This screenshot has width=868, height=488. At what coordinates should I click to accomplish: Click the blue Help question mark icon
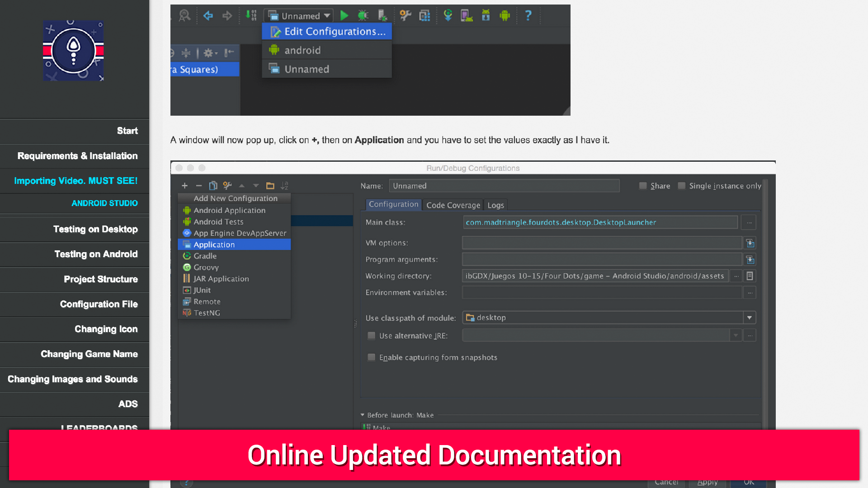[528, 16]
